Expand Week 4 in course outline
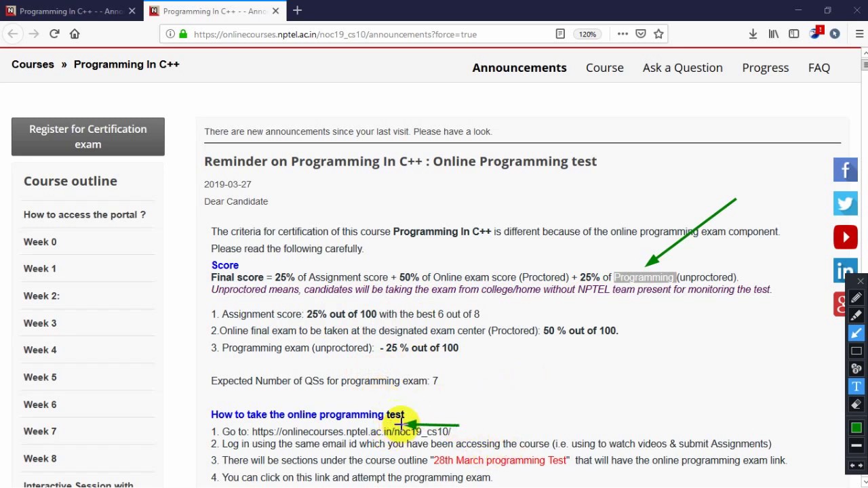 (40, 350)
